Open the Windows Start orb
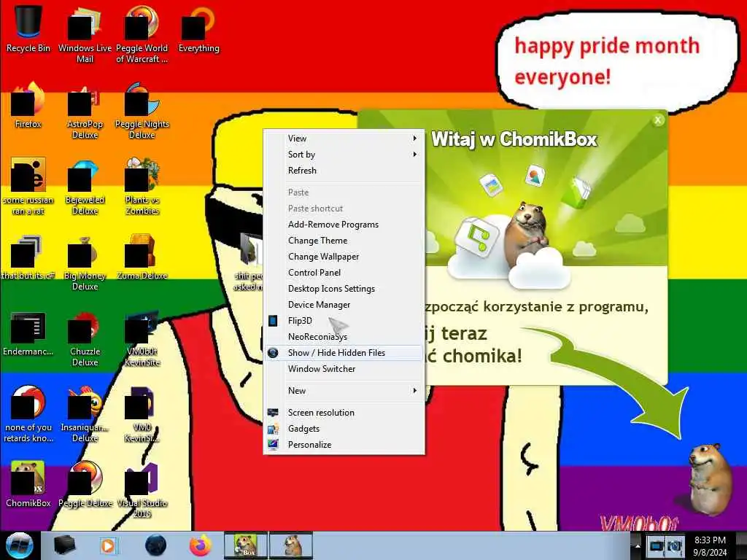Image resolution: width=747 pixels, height=560 pixels. pyautogui.click(x=19, y=545)
